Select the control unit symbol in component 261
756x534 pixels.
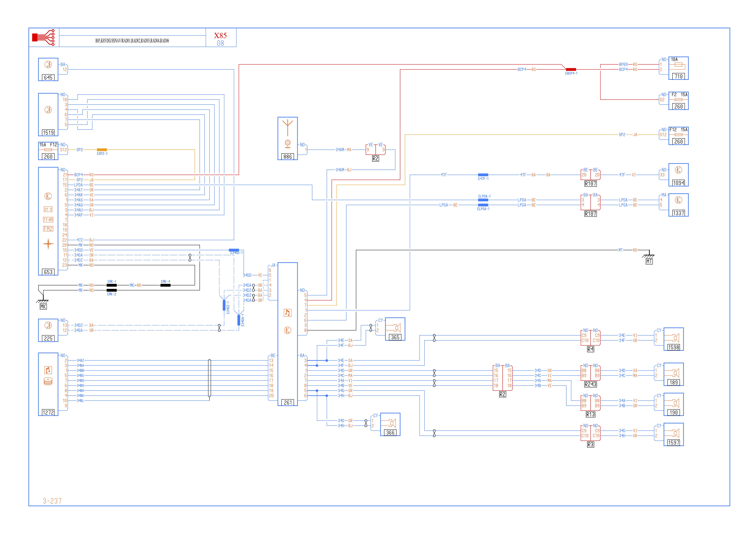click(287, 330)
